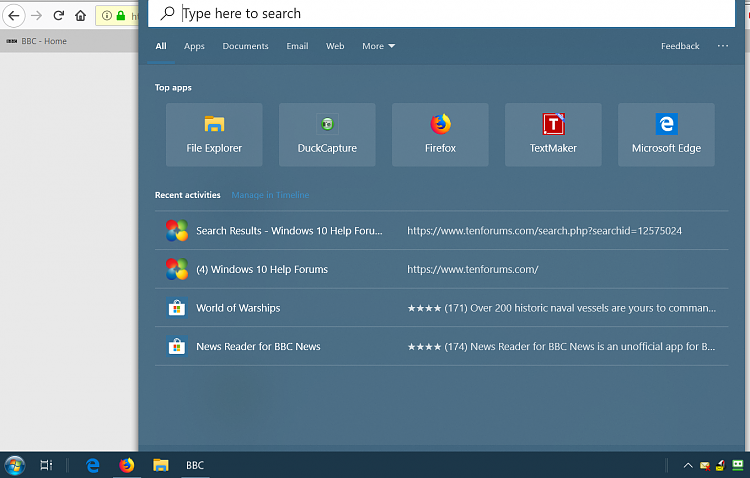Click the tray icon left of green one
The width and height of the screenshot is (750, 478).
click(720, 465)
